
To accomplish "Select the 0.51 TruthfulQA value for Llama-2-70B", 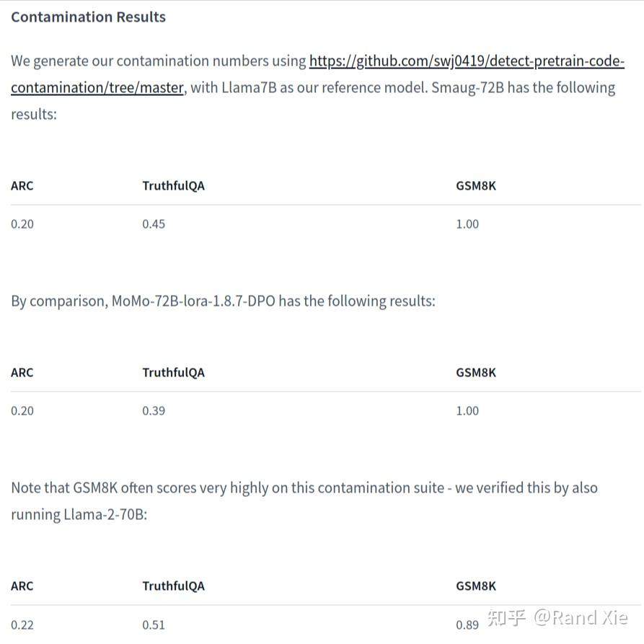I will pos(154,625).
